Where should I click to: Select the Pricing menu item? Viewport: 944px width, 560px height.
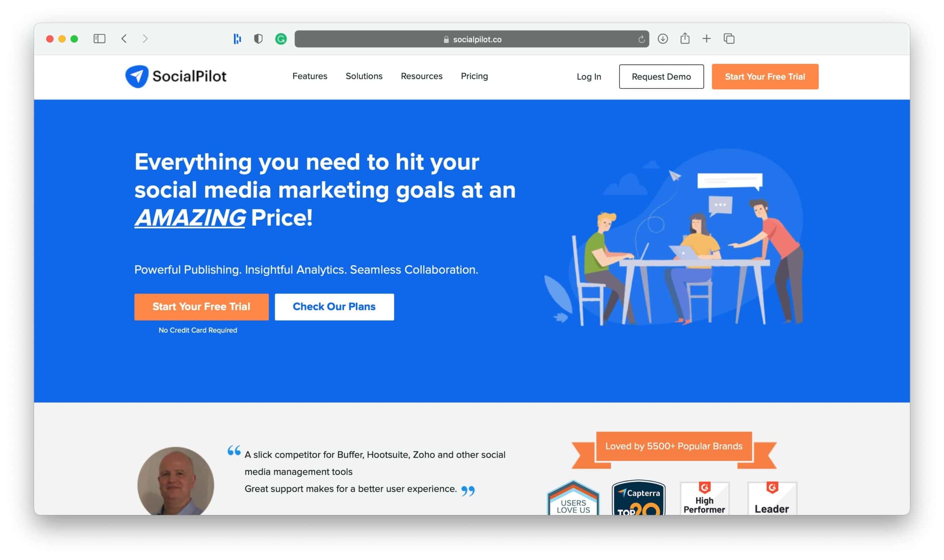tap(474, 76)
